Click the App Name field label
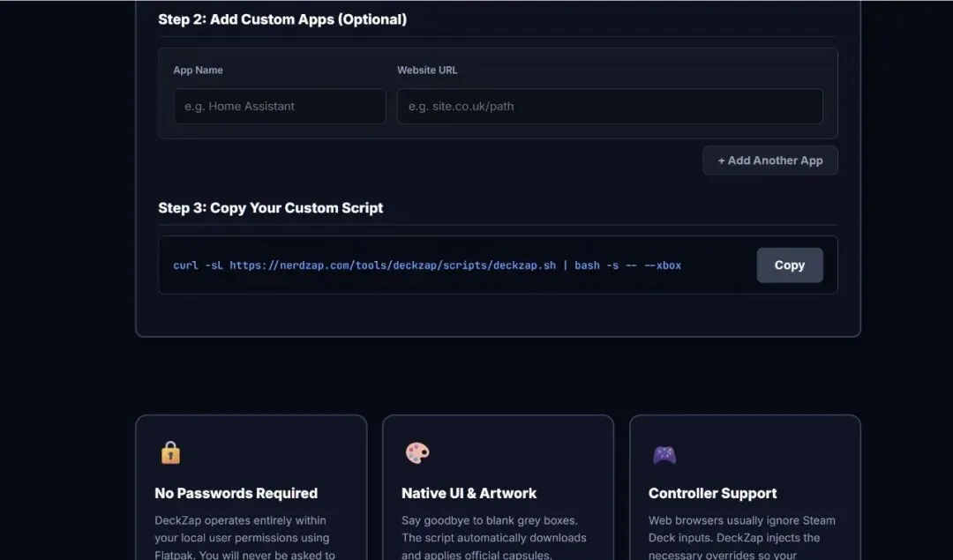 [x=198, y=70]
